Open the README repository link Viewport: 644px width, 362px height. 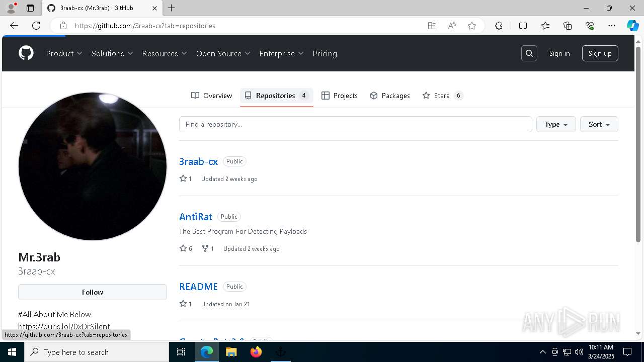pyautogui.click(x=198, y=287)
